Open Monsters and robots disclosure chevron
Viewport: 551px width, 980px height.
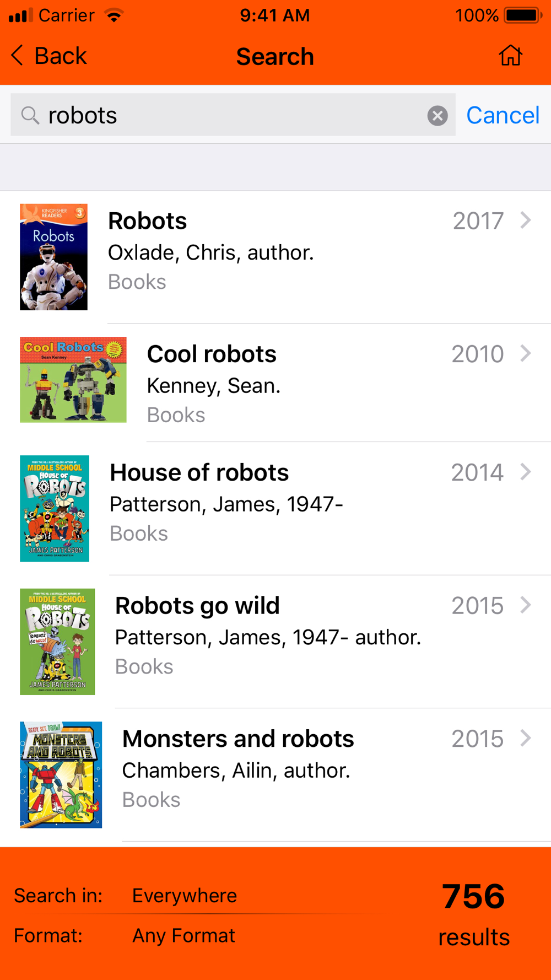click(x=526, y=738)
